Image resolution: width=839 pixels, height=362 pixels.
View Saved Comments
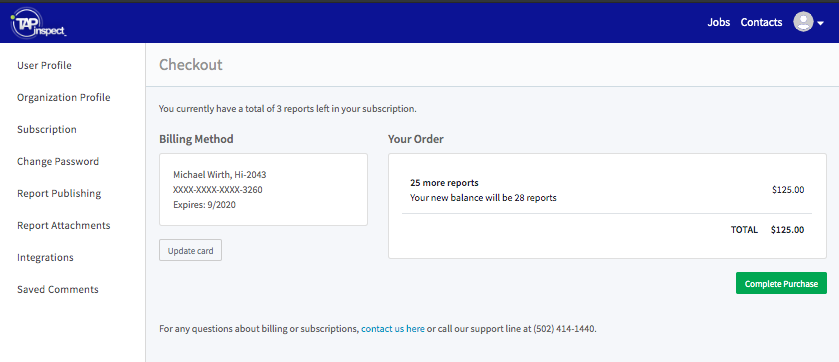pos(58,289)
